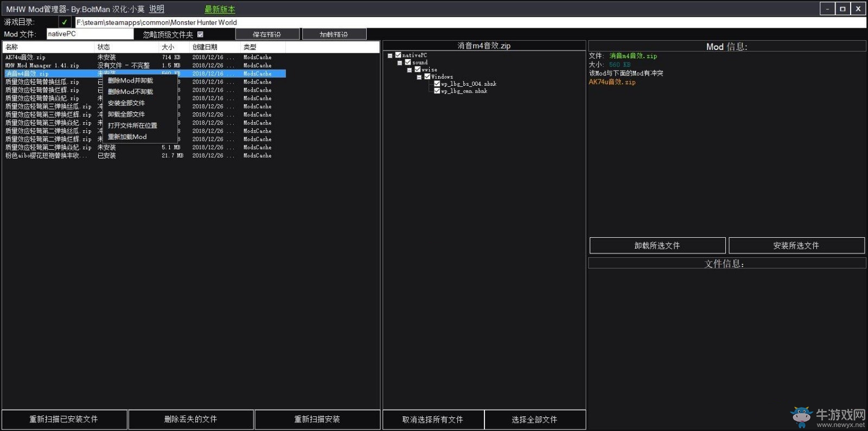Select 卸载全部文件 in context menu

tap(126, 115)
